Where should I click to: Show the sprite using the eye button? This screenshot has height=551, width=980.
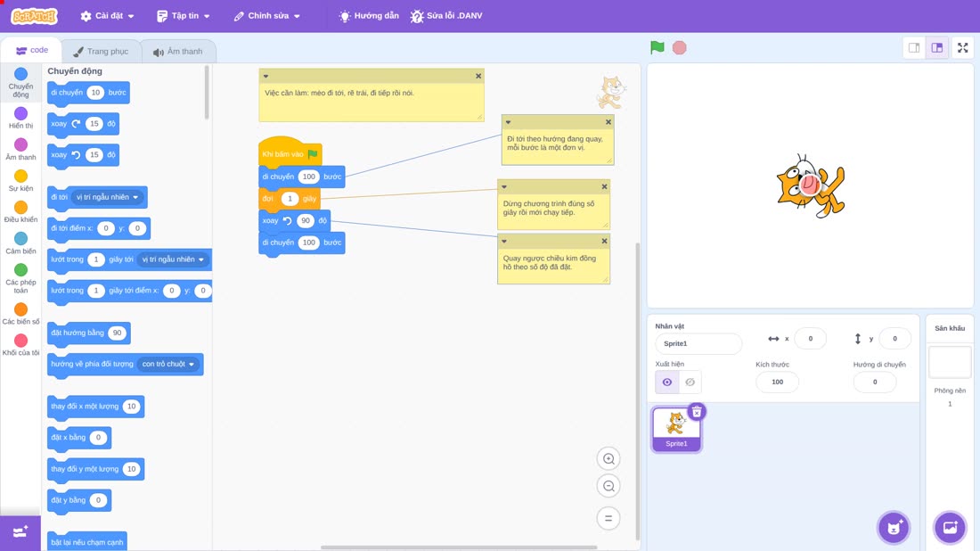pos(667,382)
